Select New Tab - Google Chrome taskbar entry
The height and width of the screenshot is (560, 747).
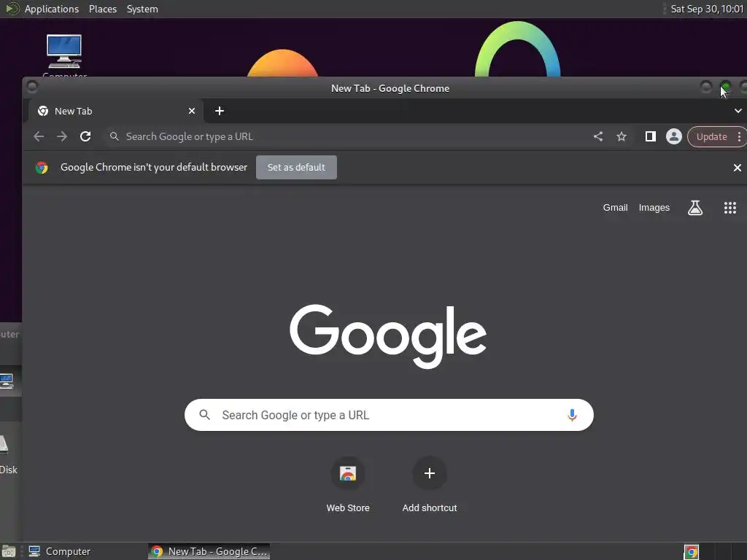pos(209,551)
